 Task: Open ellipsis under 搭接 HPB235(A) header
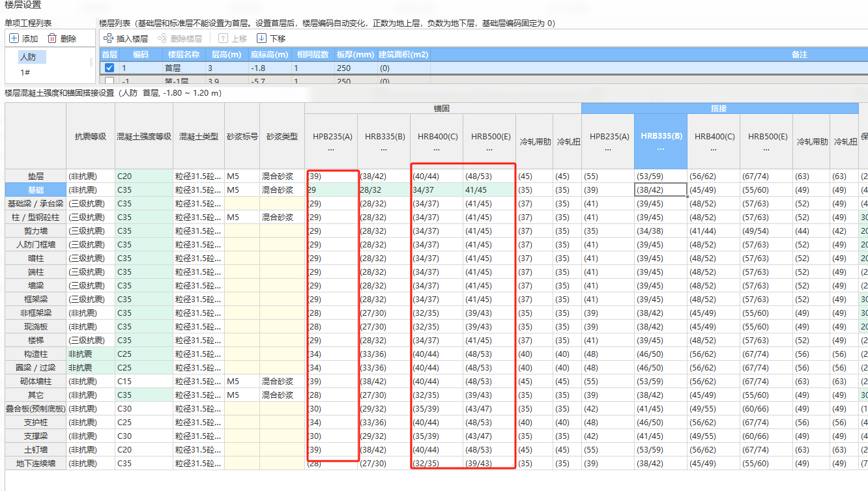pyautogui.click(x=609, y=149)
